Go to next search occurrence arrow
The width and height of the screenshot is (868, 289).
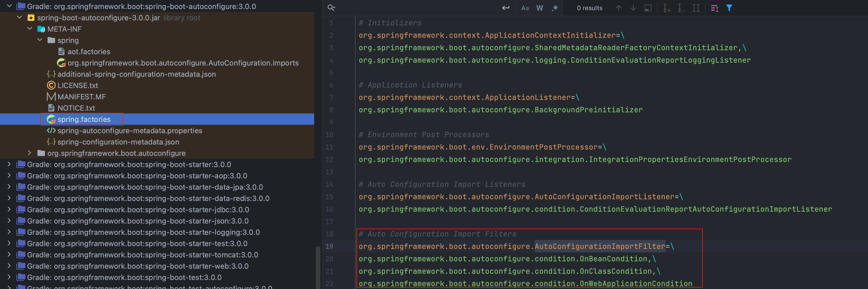click(x=633, y=8)
